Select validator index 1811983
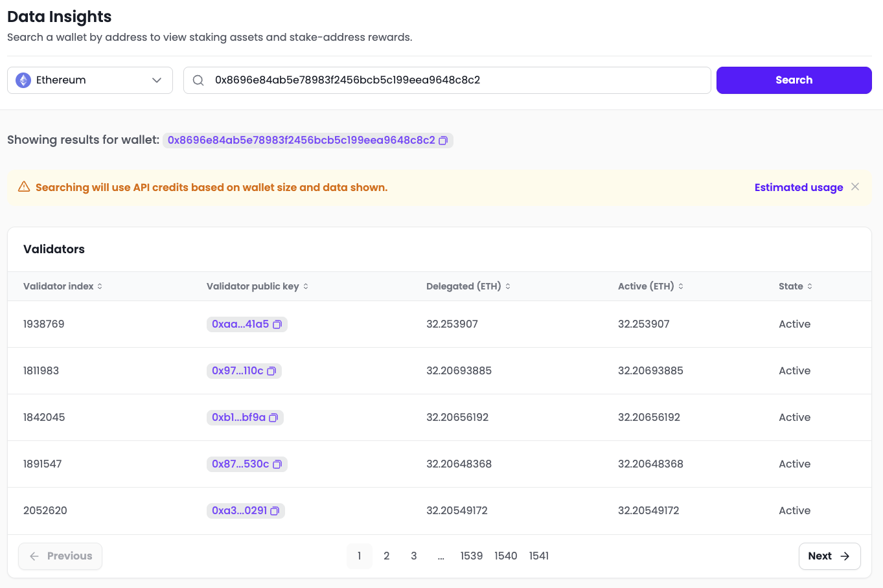The height and width of the screenshot is (588, 883). coord(41,371)
